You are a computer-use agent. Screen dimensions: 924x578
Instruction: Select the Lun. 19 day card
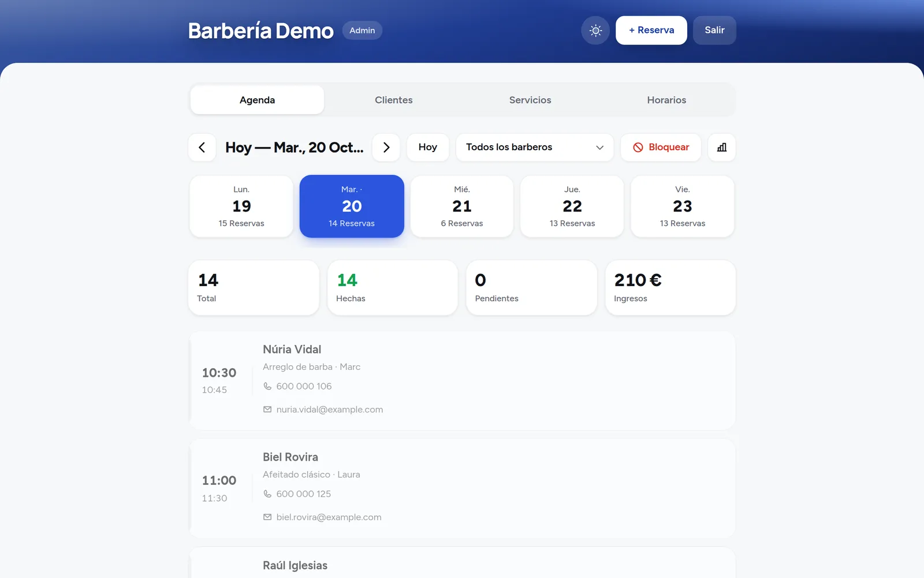[x=241, y=206]
